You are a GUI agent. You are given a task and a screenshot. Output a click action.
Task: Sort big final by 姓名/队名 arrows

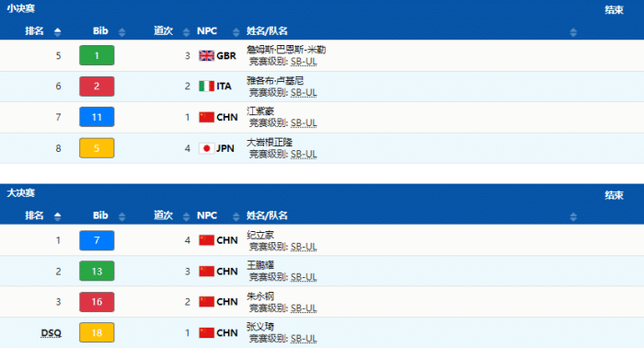click(x=573, y=216)
